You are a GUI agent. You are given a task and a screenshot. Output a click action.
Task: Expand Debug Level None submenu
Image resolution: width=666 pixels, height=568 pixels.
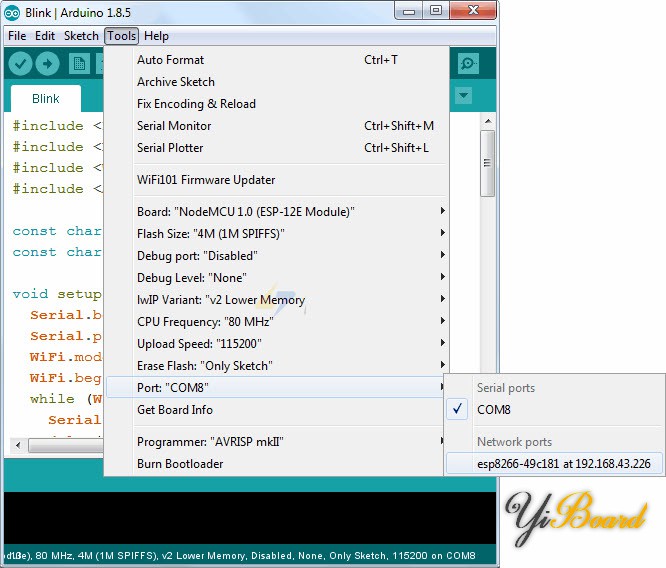pos(276,278)
